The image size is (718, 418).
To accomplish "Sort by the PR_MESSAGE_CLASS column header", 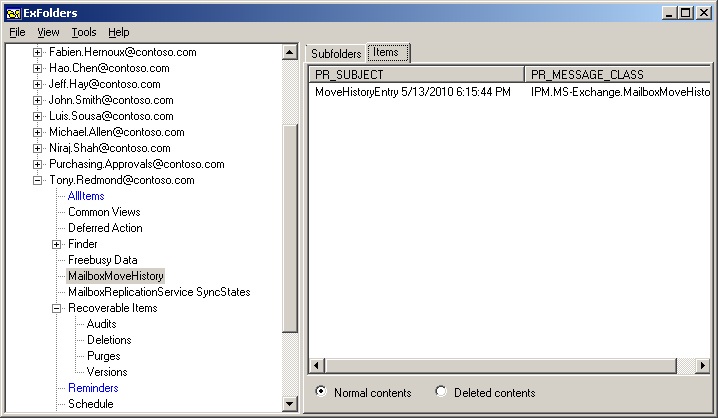I will (616, 75).
